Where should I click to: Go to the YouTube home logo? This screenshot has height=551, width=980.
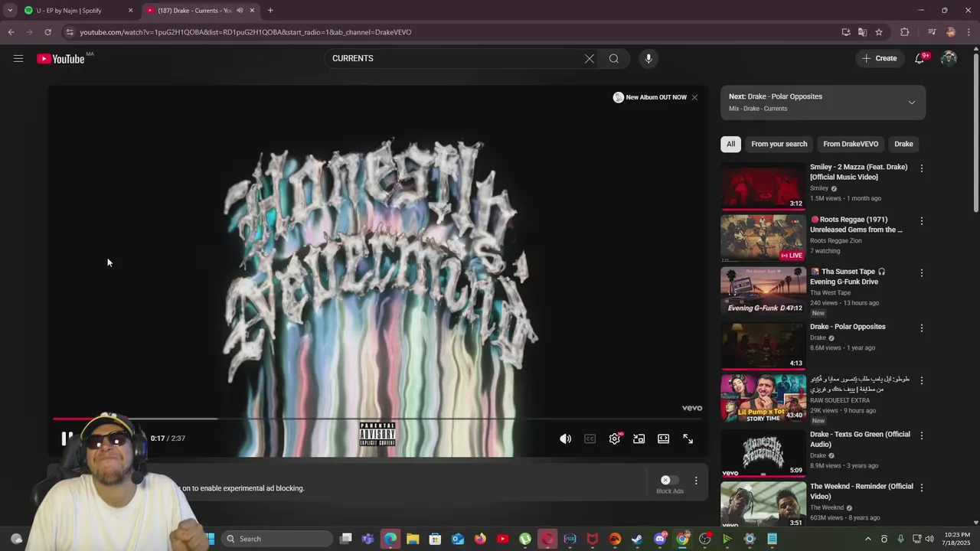[60, 59]
